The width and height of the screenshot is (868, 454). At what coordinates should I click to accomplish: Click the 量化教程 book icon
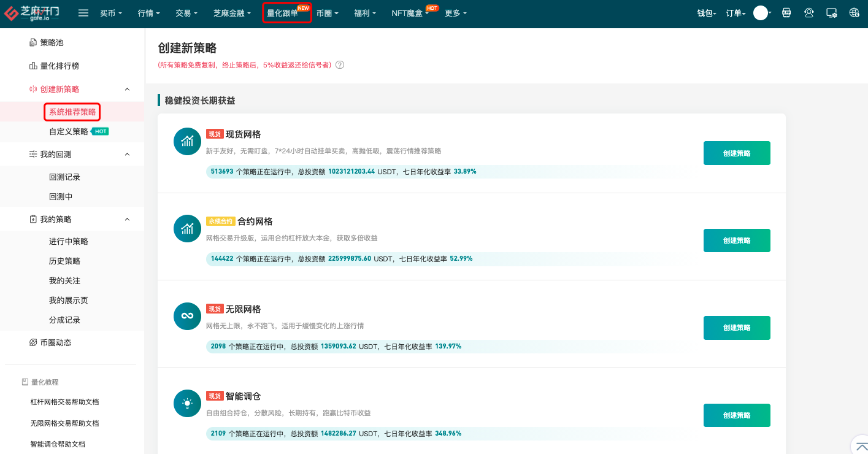pyautogui.click(x=25, y=382)
